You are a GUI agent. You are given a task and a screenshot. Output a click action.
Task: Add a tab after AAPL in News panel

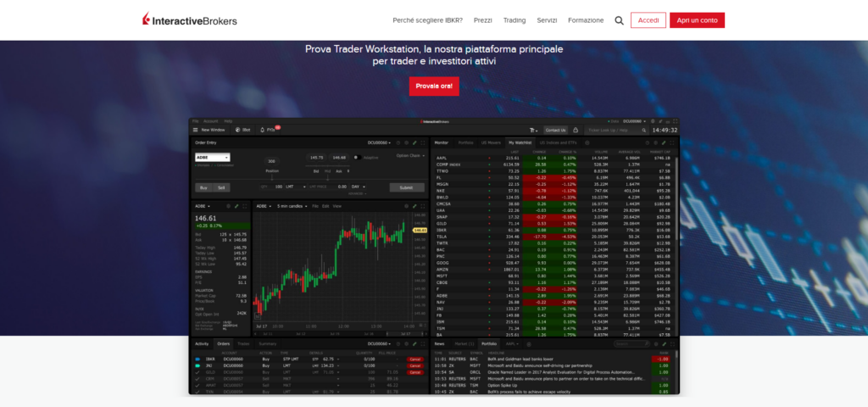pyautogui.click(x=529, y=344)
